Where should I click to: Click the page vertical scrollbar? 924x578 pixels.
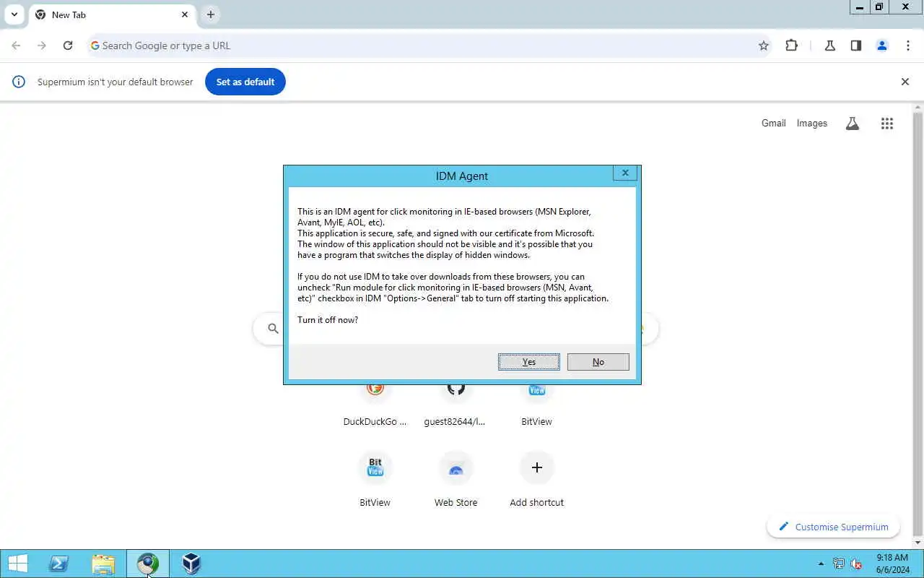pyautogui.click(x=918, y=325)
